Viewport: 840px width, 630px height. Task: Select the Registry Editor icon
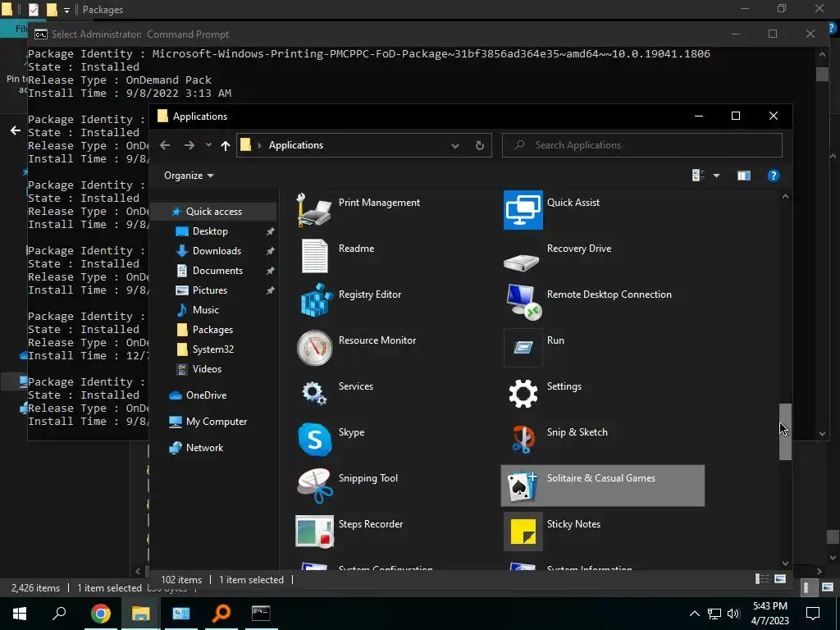(314, 302)
